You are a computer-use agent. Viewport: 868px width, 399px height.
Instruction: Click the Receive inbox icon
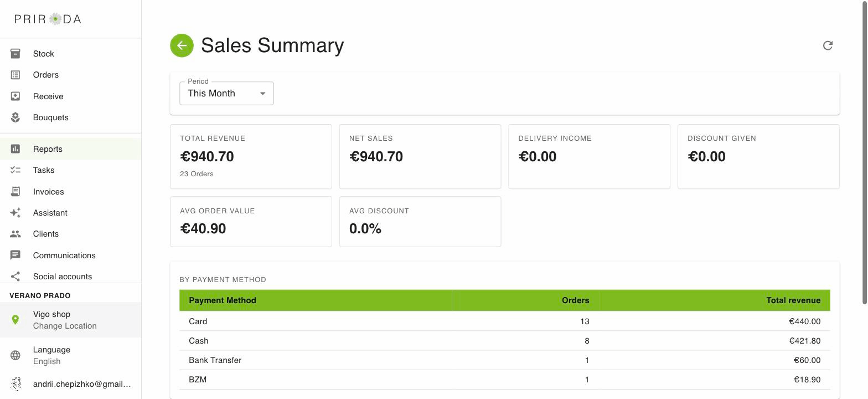(15, 96)
